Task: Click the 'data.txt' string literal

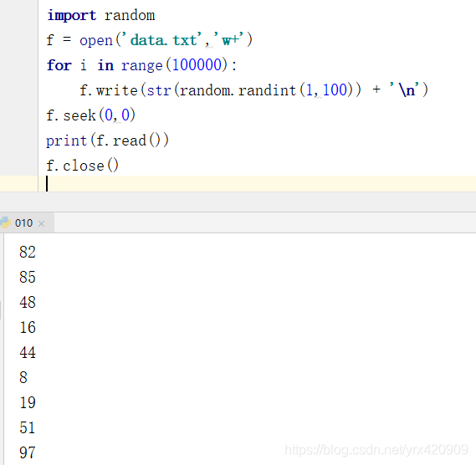Action: click(x=161, y=39)
